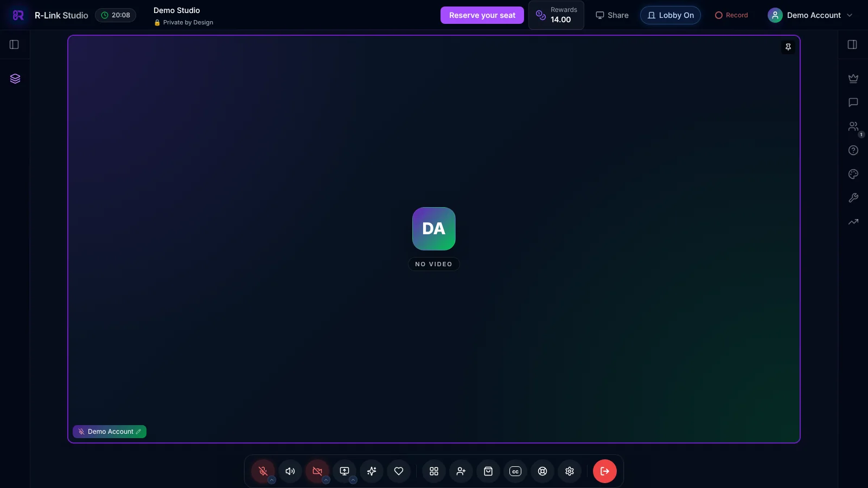Invite a participant with add-user icon
This screenshot has height=488, width=868.
[461, 471]
